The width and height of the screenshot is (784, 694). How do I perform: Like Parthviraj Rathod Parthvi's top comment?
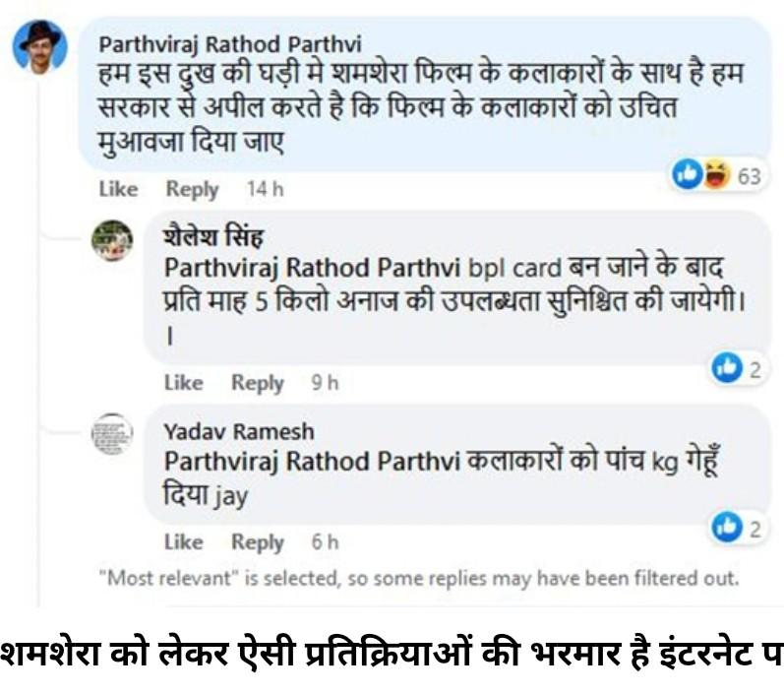click(118, 189)
